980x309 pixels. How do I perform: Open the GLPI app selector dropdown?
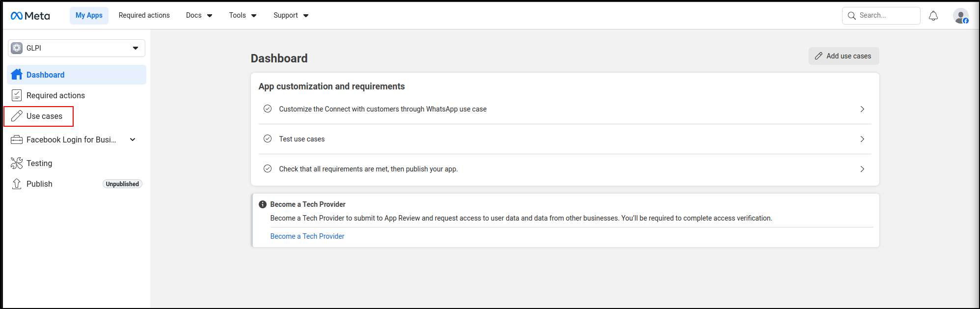pyautogui.click(x=77, y=48)
